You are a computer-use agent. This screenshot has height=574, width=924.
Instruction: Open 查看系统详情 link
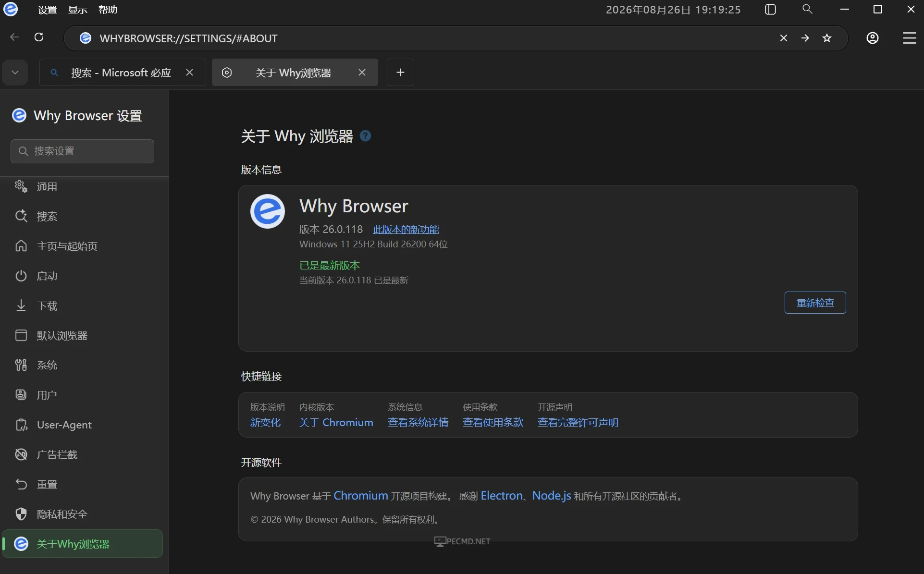(418, 423)
